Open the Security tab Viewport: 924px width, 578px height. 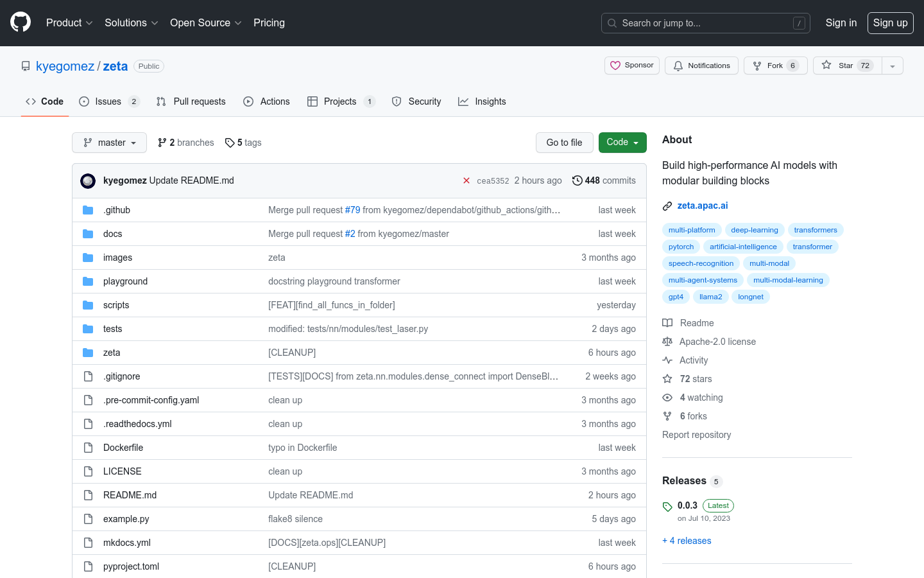click(x=416, y=101)
